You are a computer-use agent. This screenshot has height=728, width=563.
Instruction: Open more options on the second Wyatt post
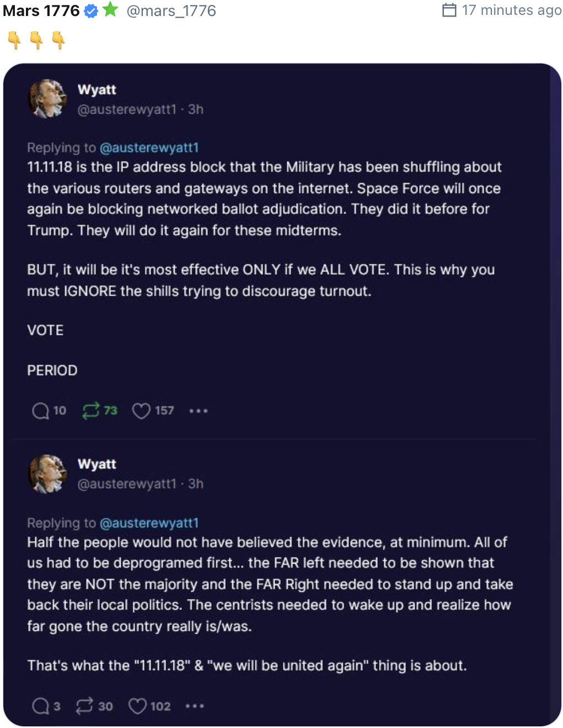pyautogui.click(x=195, y=706)
